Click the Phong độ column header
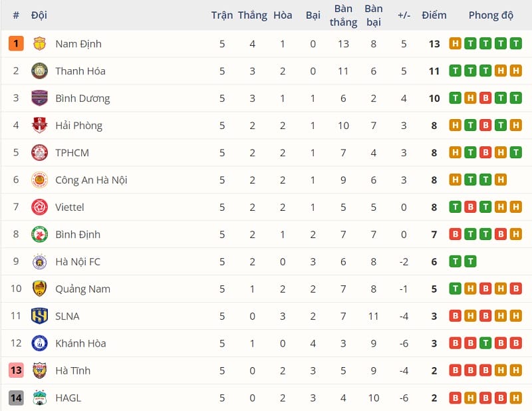Image resolution: width=532 pixels, height=411 pixels. [491, 15]
